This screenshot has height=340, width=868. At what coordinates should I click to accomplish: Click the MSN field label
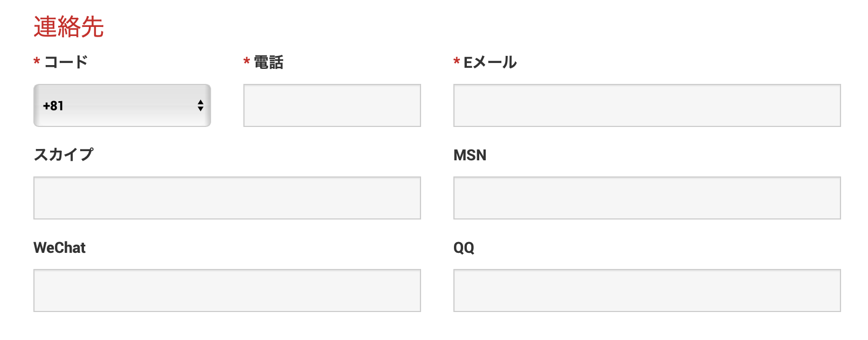(x=470, y=155)
